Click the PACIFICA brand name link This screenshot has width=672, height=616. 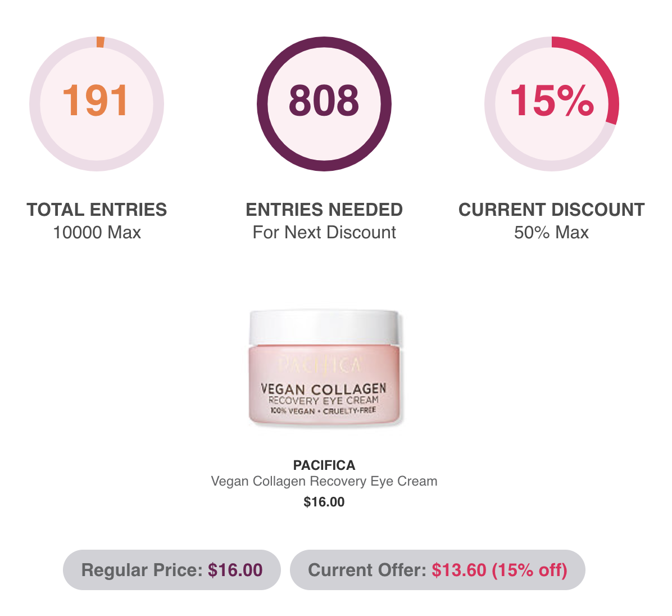click(x=324, y=465)
